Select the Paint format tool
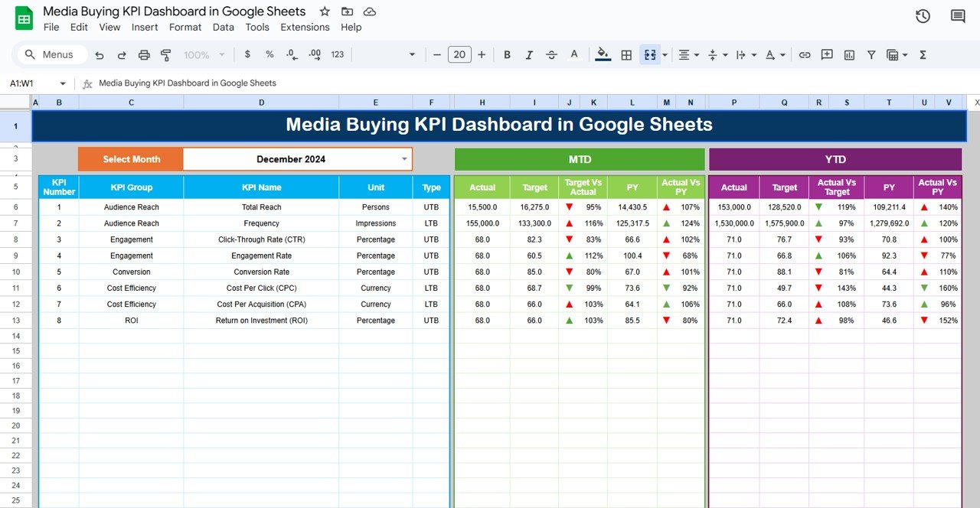The height and width of the screenshot is (508, 980). 166,55
